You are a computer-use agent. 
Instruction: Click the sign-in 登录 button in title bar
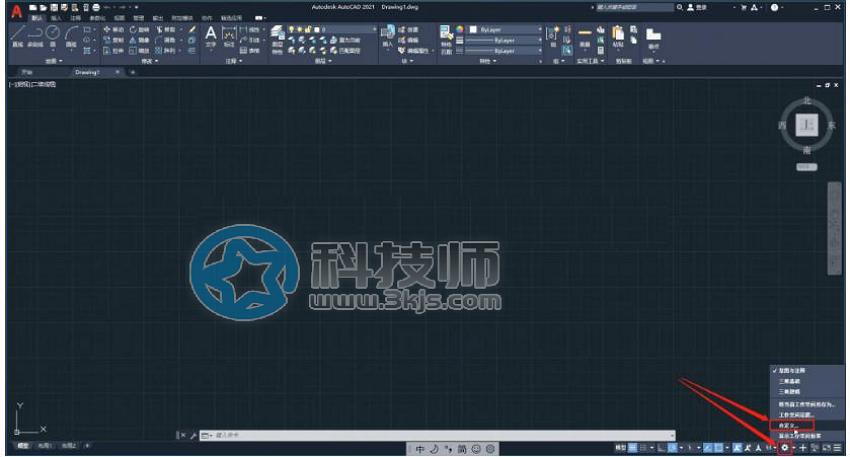[697, 8]
